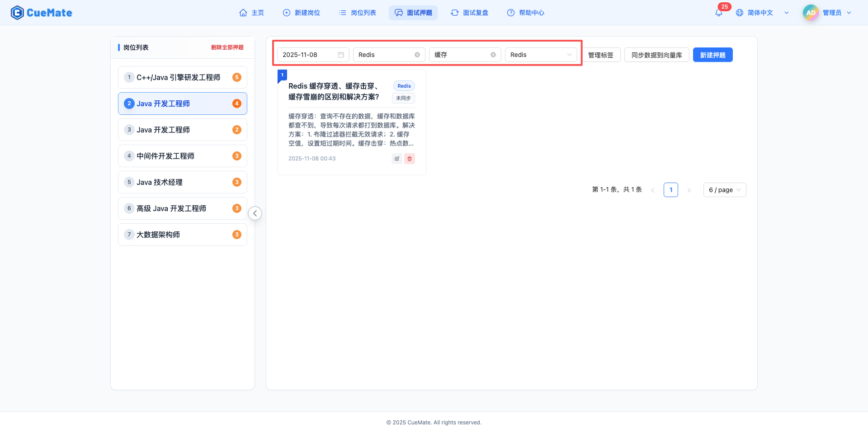Viewport: 868px width, 433px height.
Task: Clear the 缓存 keyword filter with its X icon
Action: pos(493,54)
